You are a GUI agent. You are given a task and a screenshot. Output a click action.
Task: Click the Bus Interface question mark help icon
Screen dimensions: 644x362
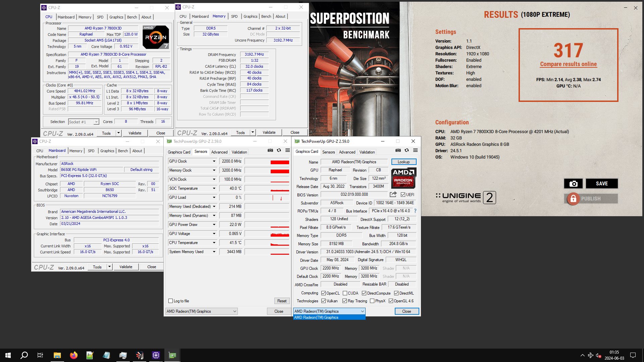click(415, 211)
